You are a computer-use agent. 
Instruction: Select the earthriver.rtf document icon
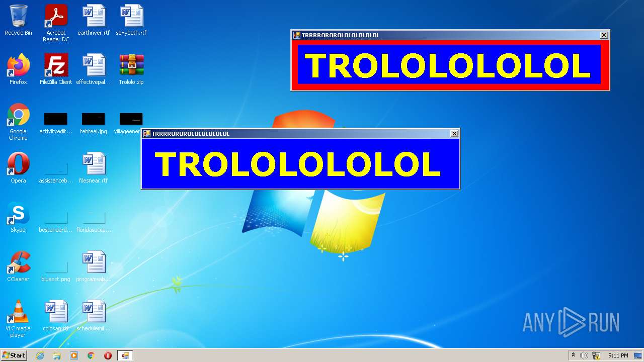94,20
